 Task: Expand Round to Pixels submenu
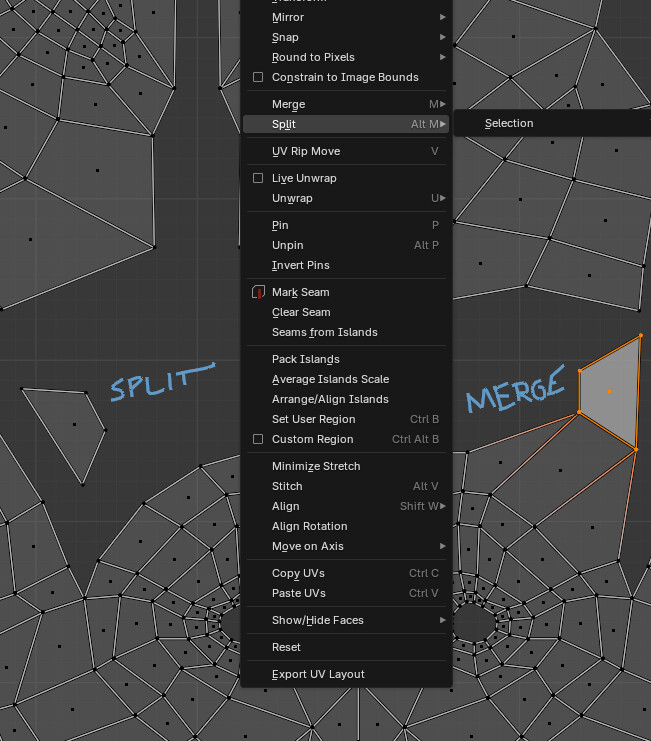tap(346, 57)
